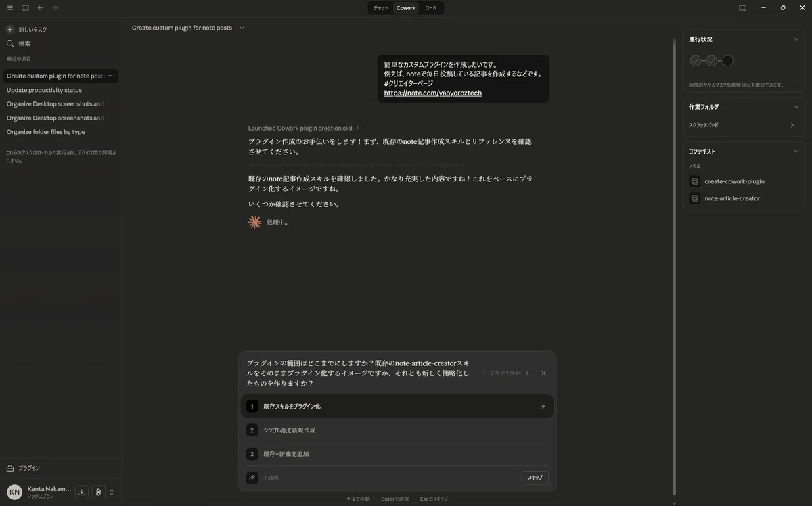This screenshot has width=812, height=506.
Task: Open the task title dropdown chevron
Action: pyautogui.click(x=242, y=28)
